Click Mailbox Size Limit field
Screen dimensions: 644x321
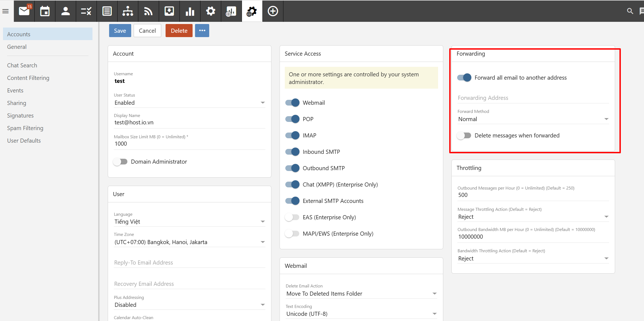click(190, 144)
